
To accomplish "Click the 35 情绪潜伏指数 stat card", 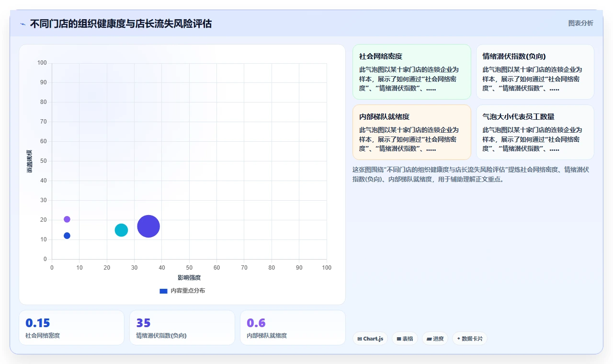I will (182, 328).
